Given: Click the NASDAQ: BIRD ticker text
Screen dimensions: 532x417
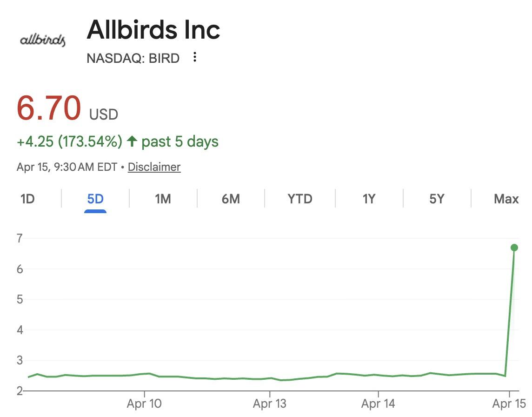Looking at the screenshot, I should point(133,58).
